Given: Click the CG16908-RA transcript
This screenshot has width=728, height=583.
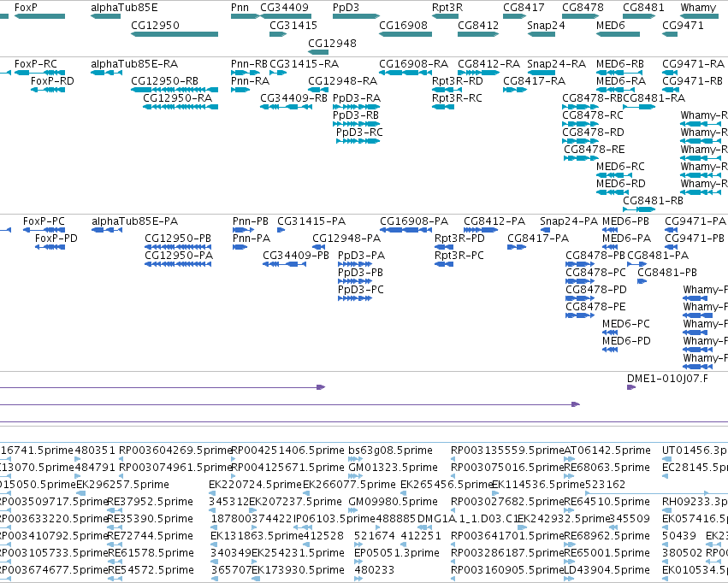Looking at the screenshot, I should coord(405,73).
